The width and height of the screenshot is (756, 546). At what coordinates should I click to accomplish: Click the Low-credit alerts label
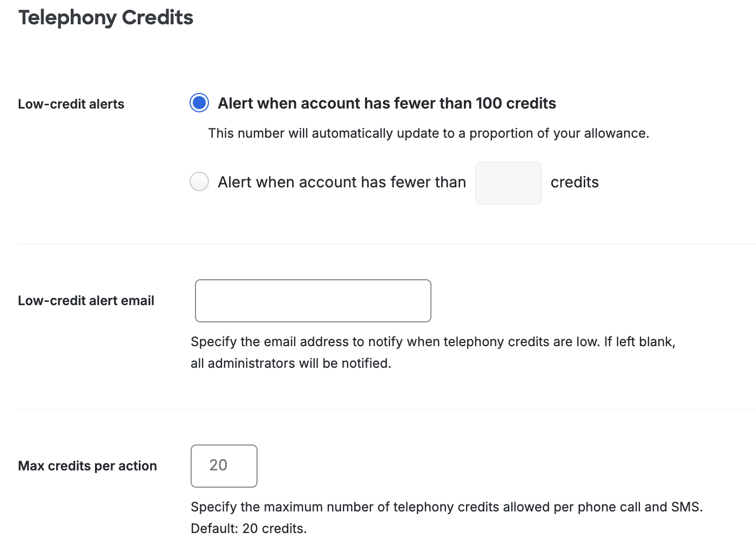coord(71,104)
